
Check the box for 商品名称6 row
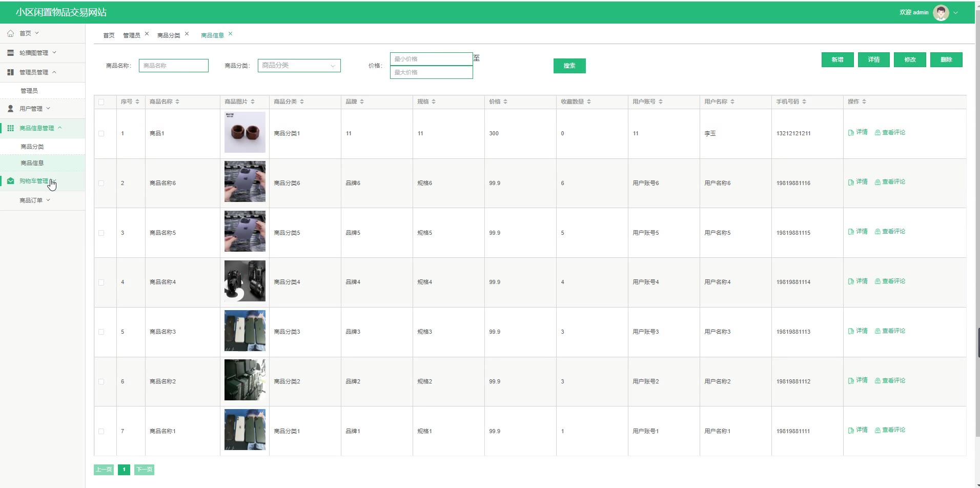coord(101,184)
